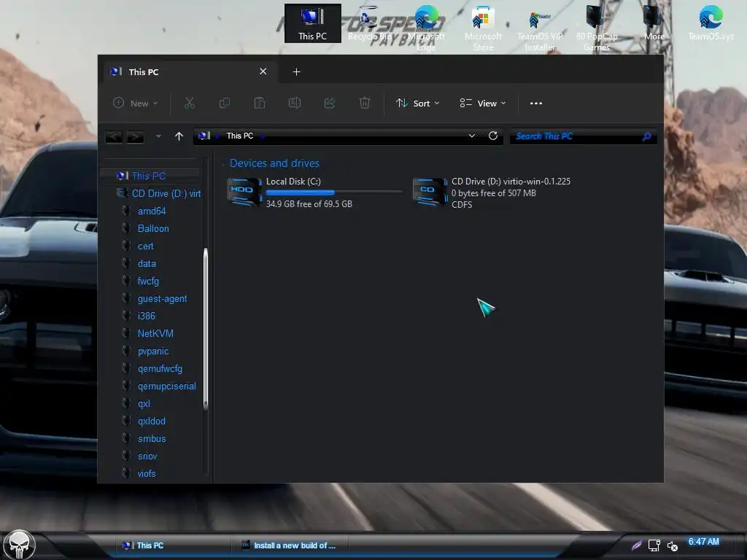Click the skull Start button

coord(19,545)
